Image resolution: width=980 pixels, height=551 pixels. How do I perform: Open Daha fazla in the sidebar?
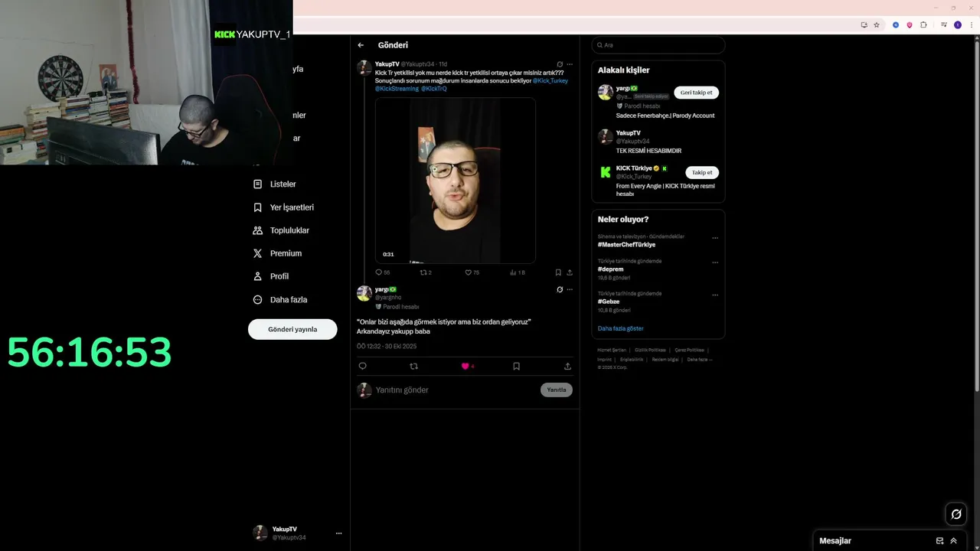click(x=280, y=299)
